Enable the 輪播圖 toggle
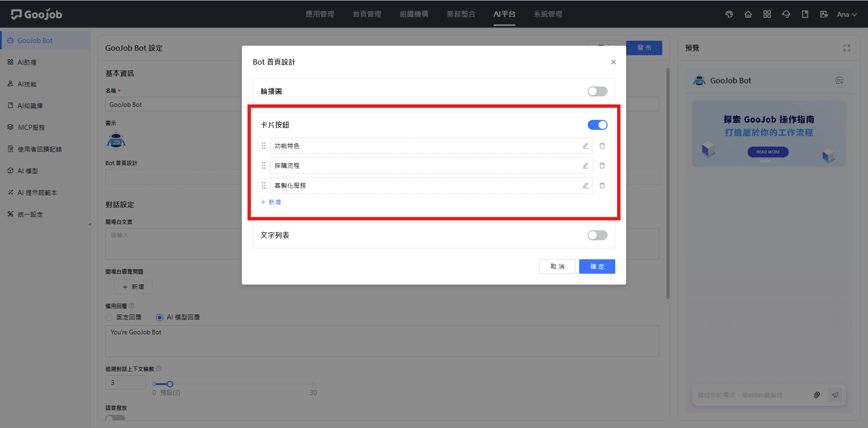This screenshot has height=428, width=868. point(598,91)
